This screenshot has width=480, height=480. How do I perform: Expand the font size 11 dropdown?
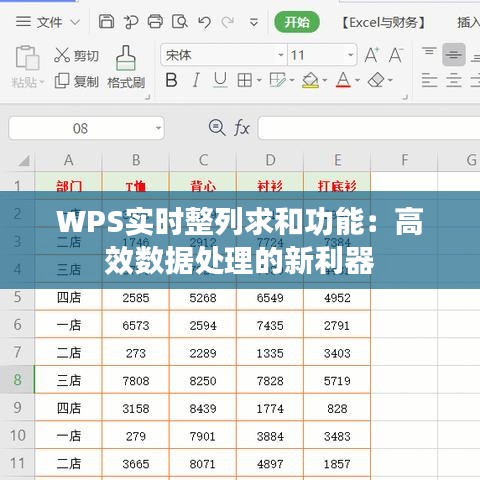pyautogui.click(x=350, y=55)
